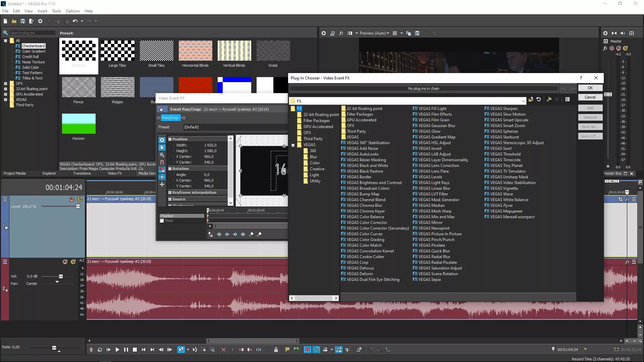Toggle the enable snapping magnet in bottom toolbar
644x362 pixels.
[x=307, y=350]
